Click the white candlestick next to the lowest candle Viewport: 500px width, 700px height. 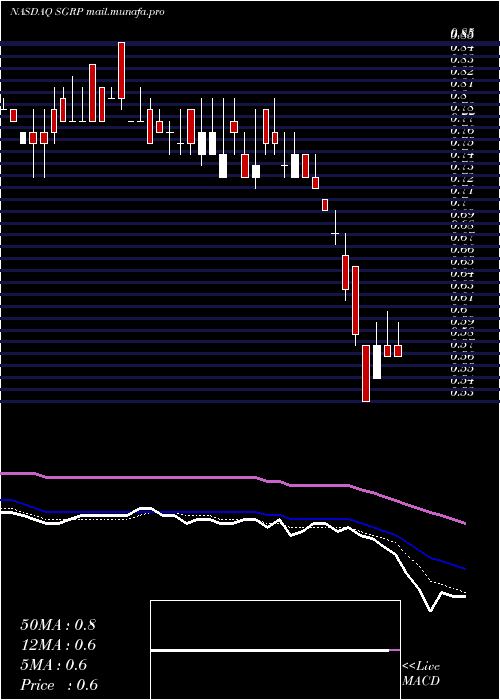coord(377,362)
